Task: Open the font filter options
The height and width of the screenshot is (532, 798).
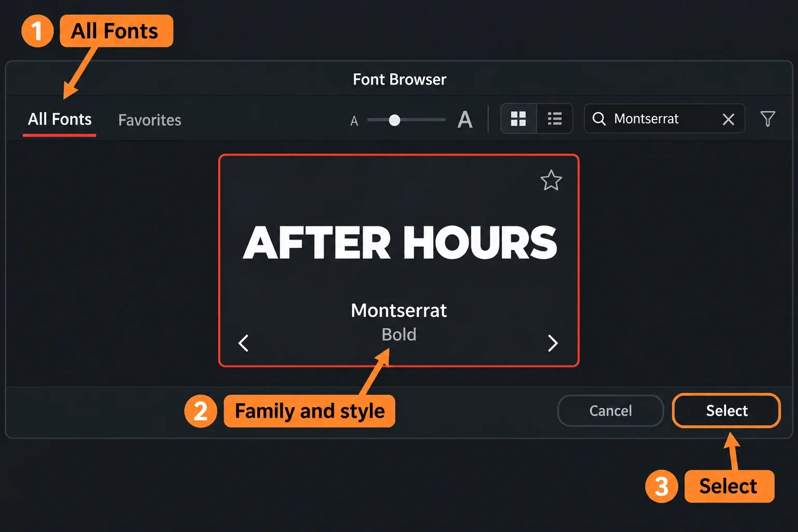Action: [x=767, y=119]
